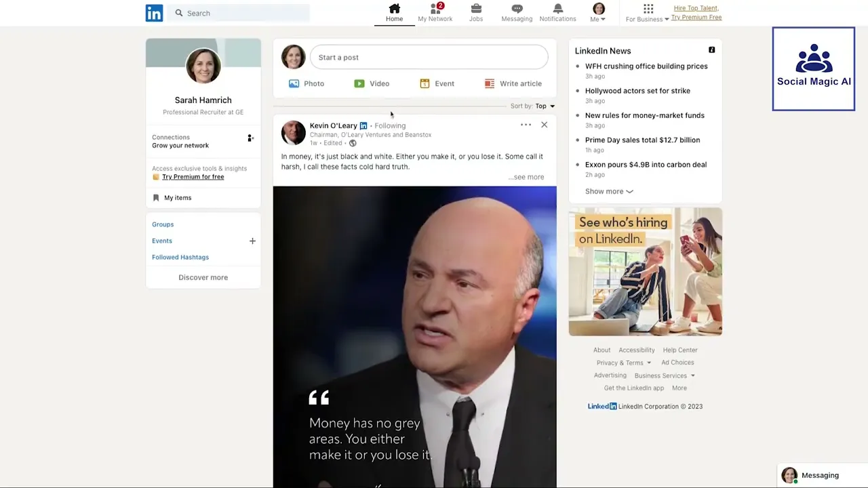Click Hire Top Talent, Try Premium Free link
The width and height of the screenshot is (868, 488).
696,13
